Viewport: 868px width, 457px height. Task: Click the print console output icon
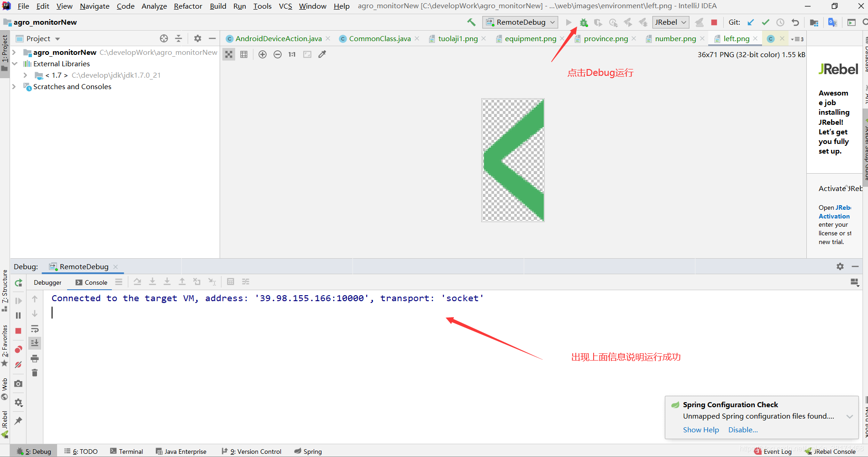coord(35,358)
